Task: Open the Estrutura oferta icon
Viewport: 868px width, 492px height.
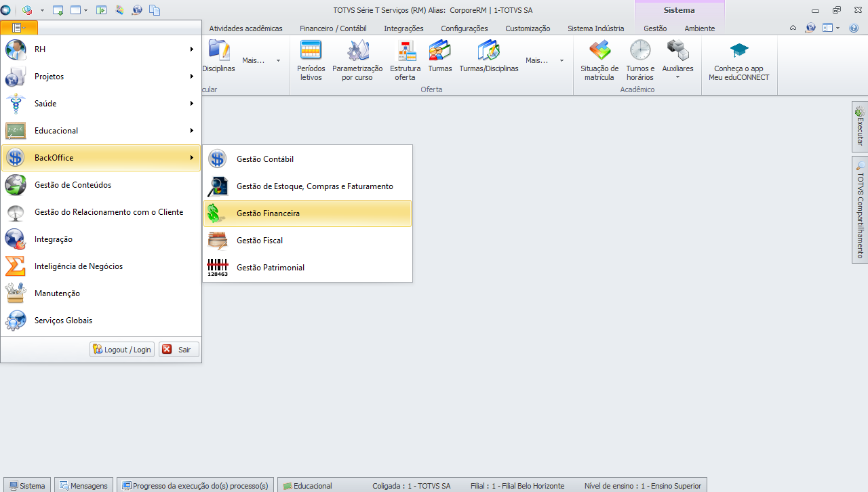Action: click(406, 60)
